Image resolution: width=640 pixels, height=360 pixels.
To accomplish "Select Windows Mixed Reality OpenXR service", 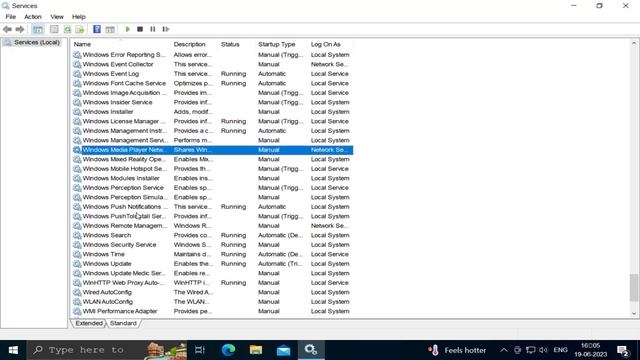I will tap(213, 159).
